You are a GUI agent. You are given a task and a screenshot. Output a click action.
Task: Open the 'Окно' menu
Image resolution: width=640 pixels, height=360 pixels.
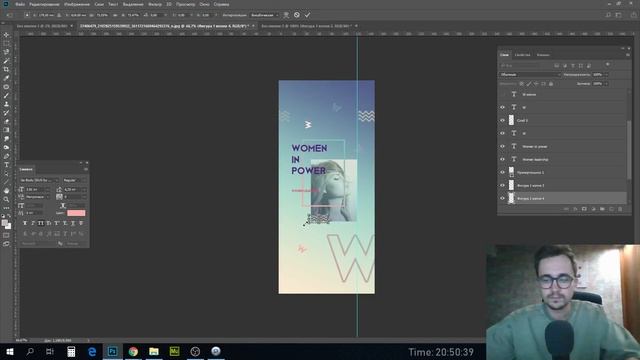pyautogui.click(x=204, y=4)
